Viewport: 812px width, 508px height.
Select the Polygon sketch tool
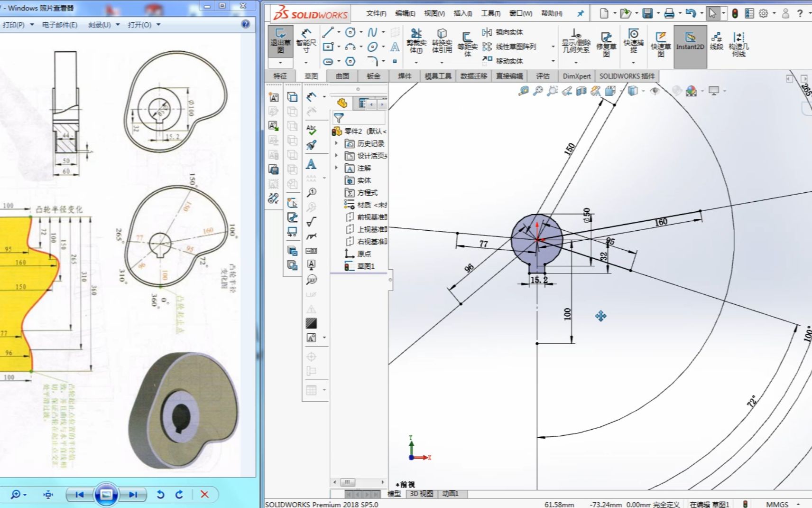pos(351,61)
